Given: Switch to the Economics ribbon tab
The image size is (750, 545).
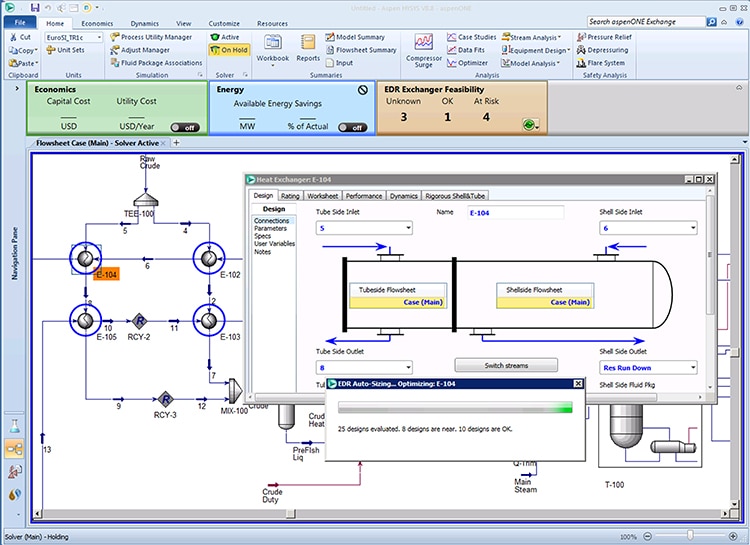Looking at the screenshot, I should pos(97,23).
